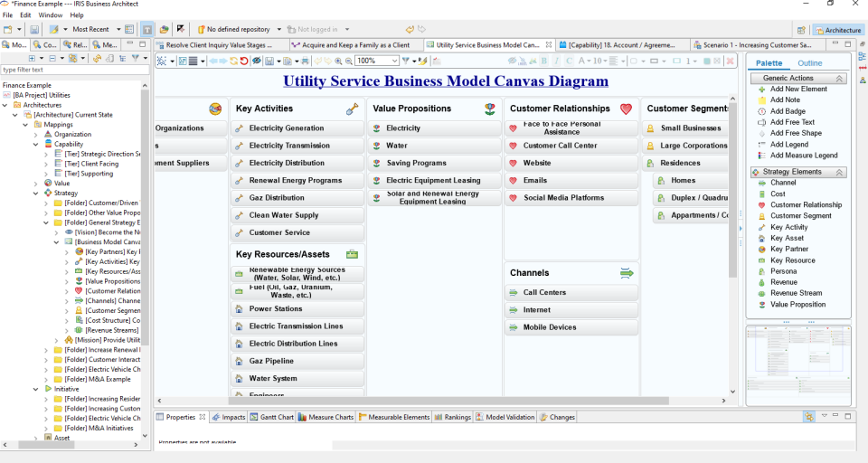Click the diagram filter funnel icon
This screenshot has height=463, width=868.
coord(406,61)
